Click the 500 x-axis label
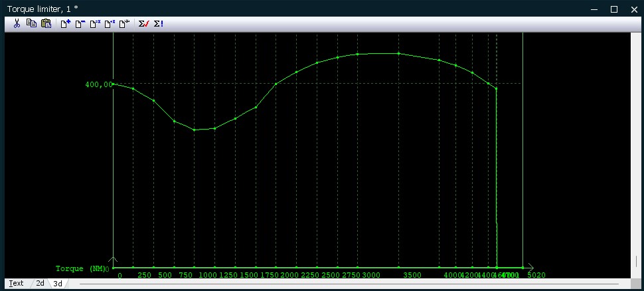 click(165, 275)
